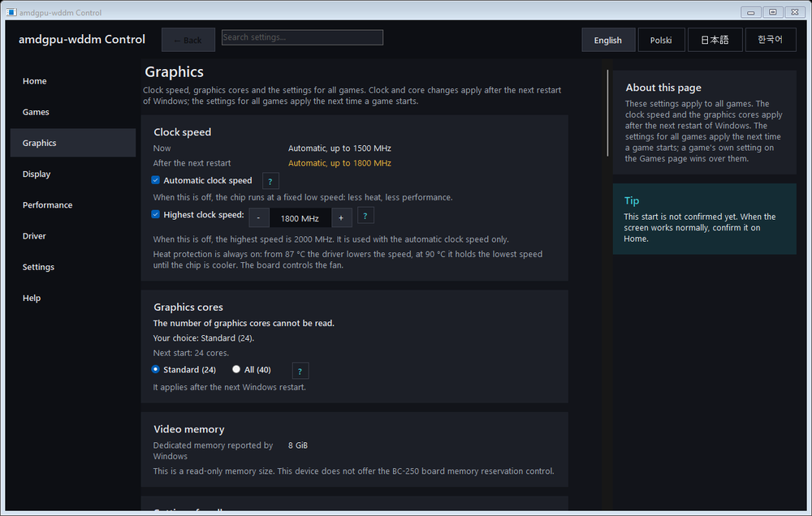Click the 'Automatic, up to 1500 MHz' value
812x516 pixels.
tap(339, 148)
